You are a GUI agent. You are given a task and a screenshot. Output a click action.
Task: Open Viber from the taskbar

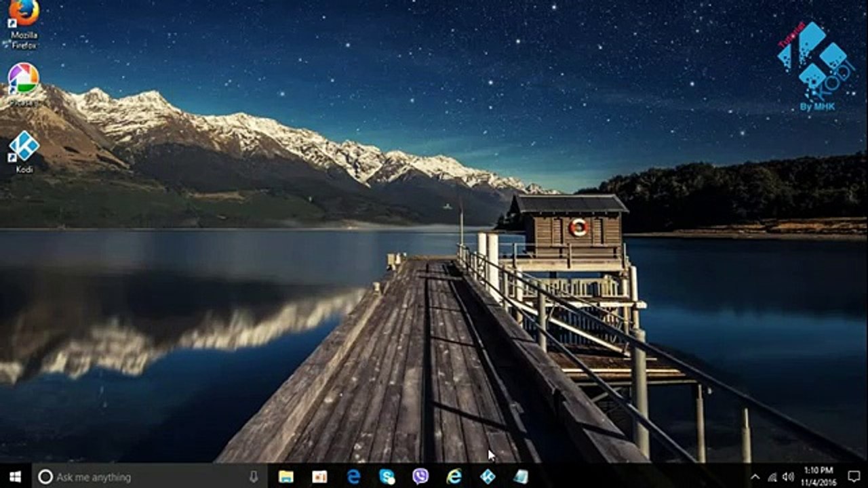(x=420, y=476)
